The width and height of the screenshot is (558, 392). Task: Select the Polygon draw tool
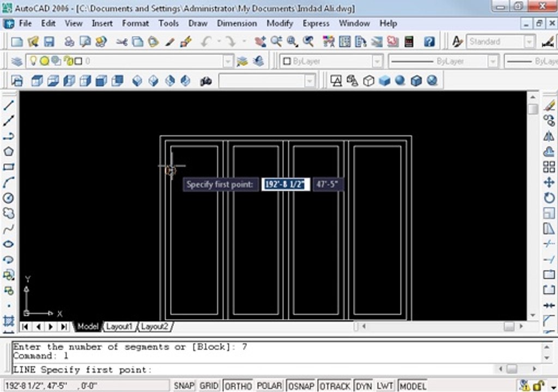[9, 151]
